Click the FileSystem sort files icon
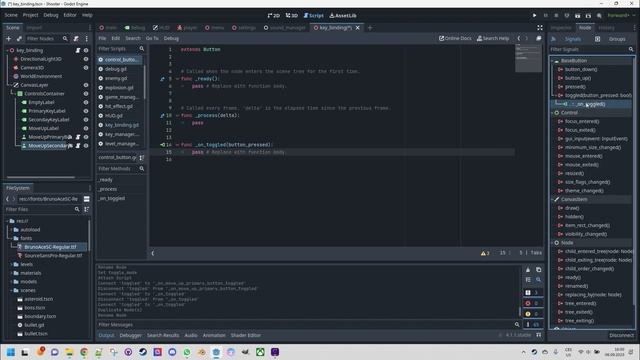 coord(87,209)
